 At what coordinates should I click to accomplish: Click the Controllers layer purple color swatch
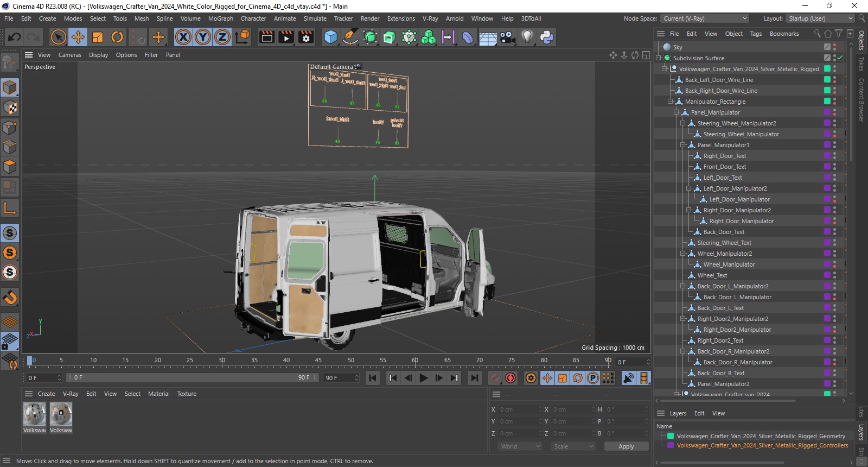pos(671,445)
